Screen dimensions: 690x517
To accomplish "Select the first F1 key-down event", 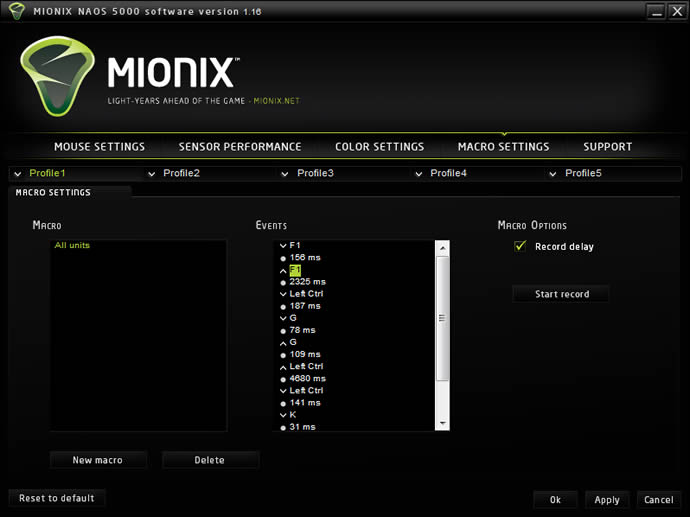I will point(295,245).
